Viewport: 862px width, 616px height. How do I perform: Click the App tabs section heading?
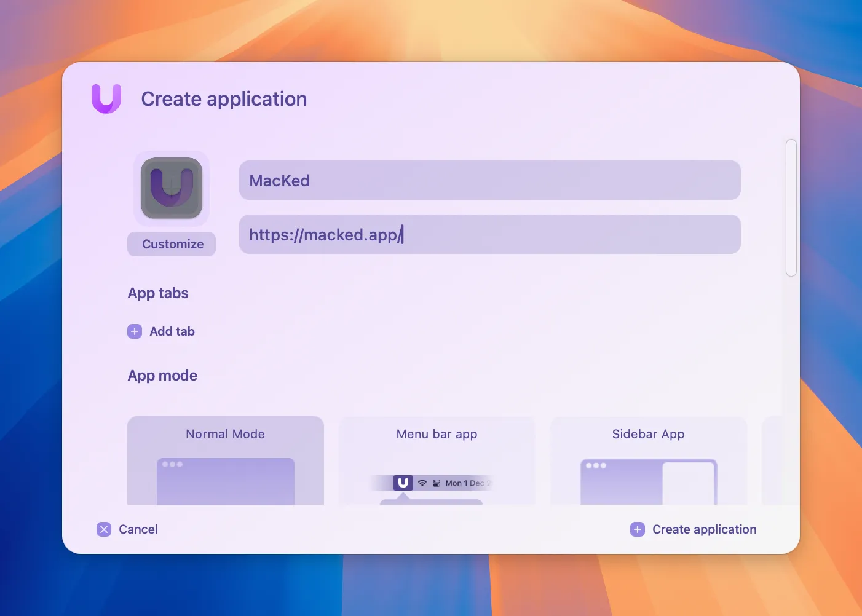158,293
